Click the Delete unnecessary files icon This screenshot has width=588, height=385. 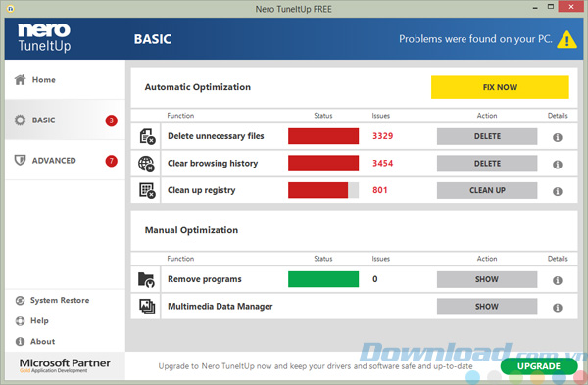[147, 136]
